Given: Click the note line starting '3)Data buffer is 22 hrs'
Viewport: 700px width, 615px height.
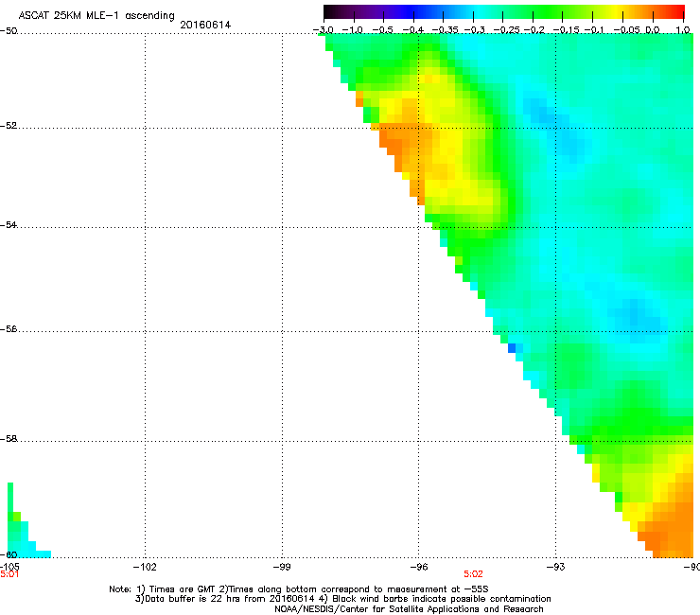Looking at the screenshot, I should (x=342, y=599).
